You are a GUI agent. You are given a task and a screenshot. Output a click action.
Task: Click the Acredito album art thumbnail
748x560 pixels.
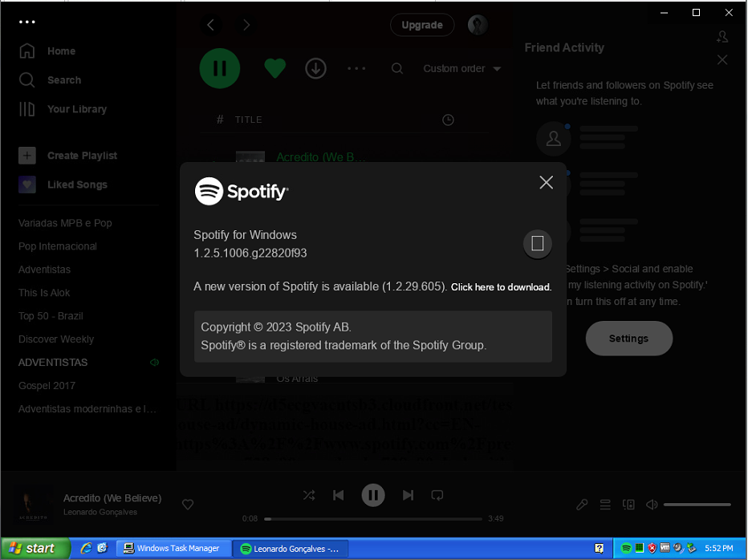point(33,505)
